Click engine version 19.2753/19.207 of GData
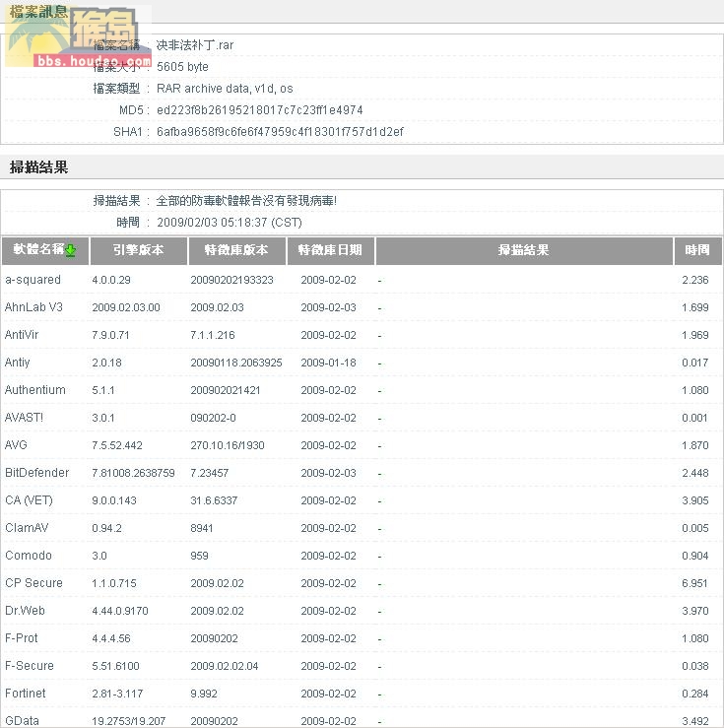724x728 pixels. 129,721
